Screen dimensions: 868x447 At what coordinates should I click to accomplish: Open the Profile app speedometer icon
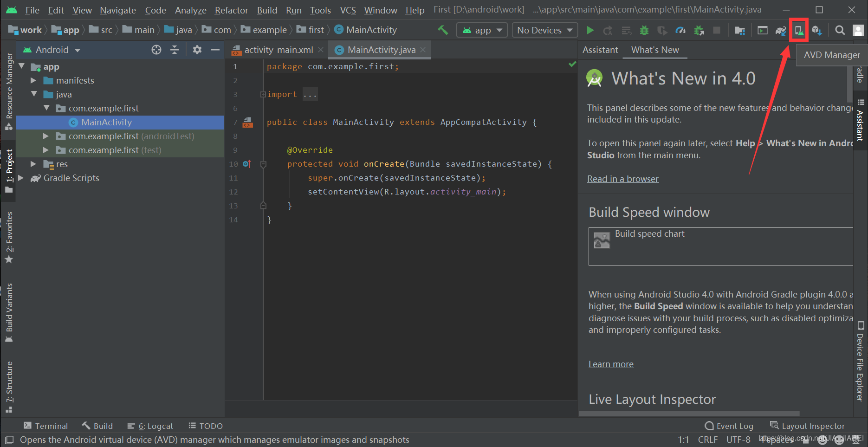point(680,30)
